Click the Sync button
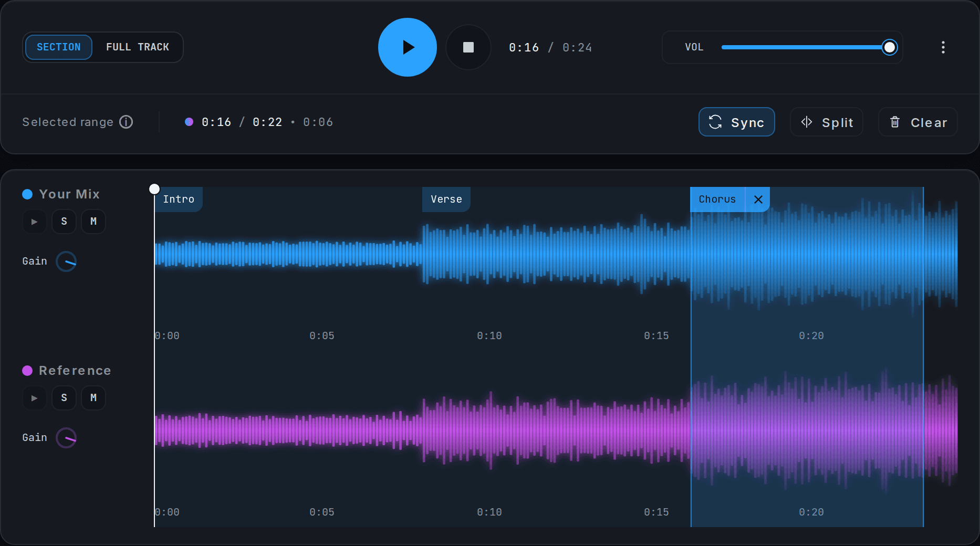This screenshot has height=546, width=980. 737,122
